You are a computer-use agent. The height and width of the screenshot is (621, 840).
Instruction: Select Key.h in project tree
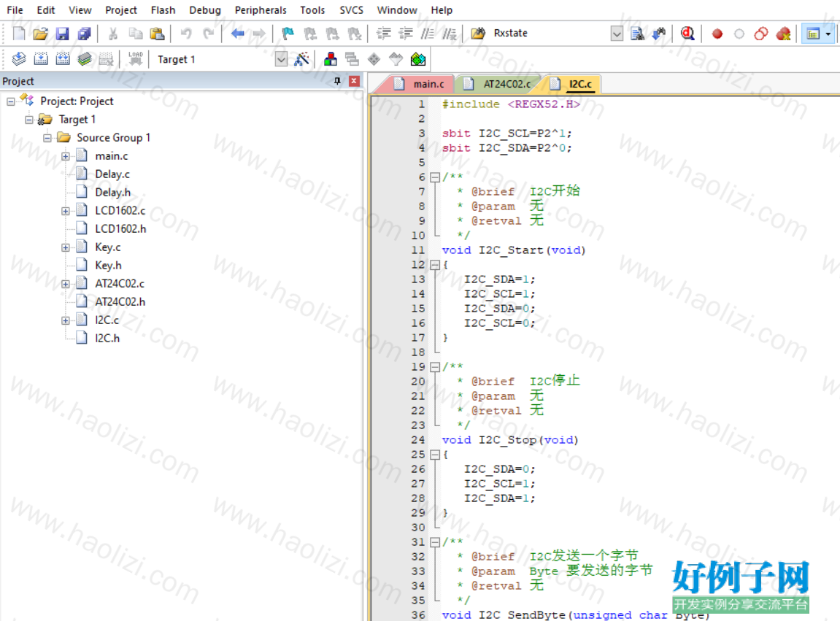pos(108,265)
